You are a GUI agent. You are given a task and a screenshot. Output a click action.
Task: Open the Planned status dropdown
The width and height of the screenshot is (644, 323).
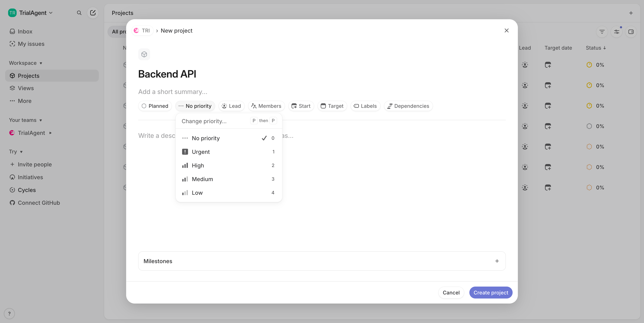point(155,106)
